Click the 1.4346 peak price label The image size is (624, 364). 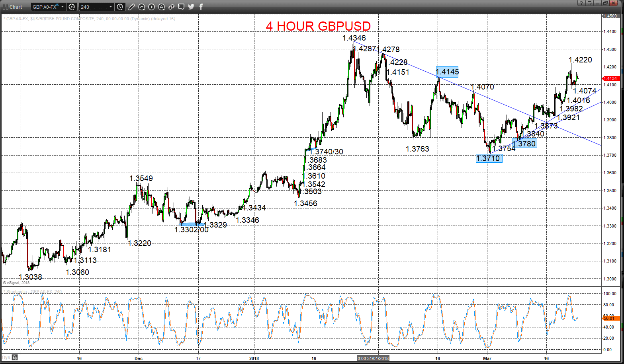354,38
